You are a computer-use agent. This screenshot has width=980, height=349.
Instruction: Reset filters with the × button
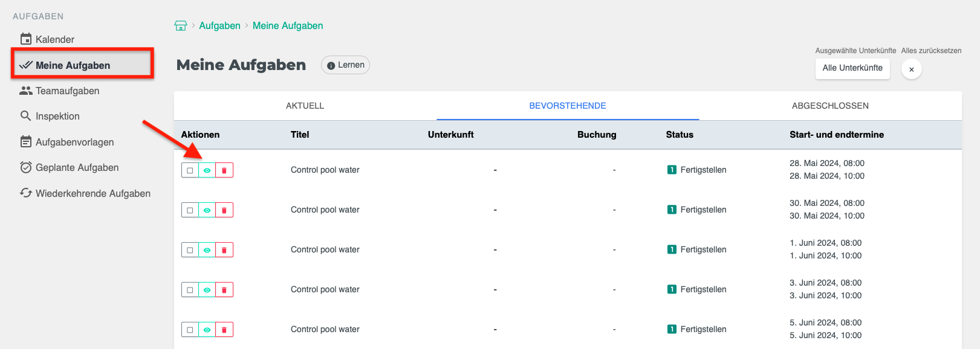pos(911,69)
